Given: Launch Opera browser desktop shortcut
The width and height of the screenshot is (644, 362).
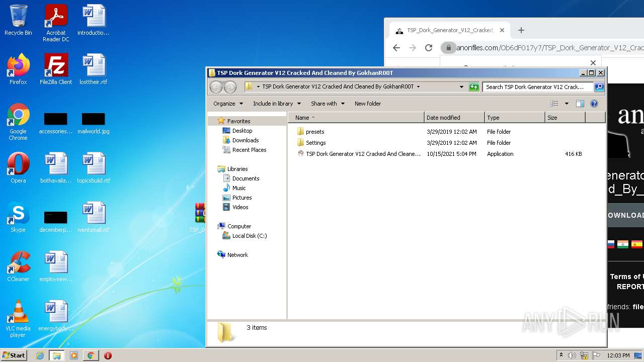Looking at the screenshot, I should [18, 168].
